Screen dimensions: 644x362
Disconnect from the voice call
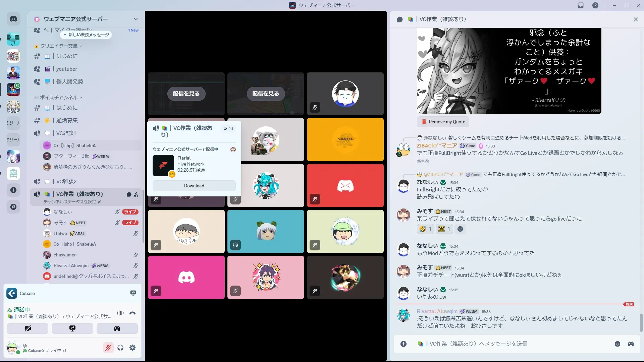[132, 313]
